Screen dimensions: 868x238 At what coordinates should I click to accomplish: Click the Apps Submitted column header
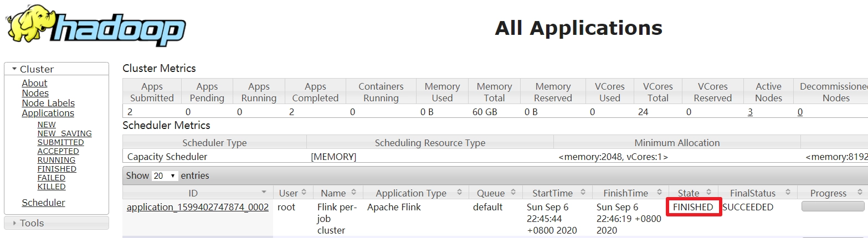click(152, 92)
